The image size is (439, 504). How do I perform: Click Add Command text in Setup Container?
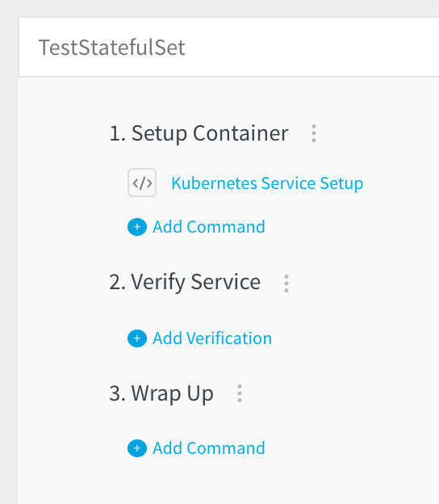(x=209, y=227)
